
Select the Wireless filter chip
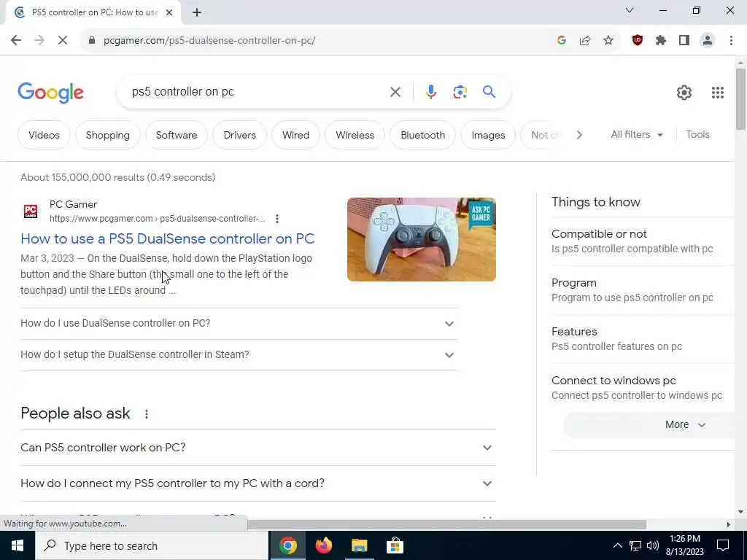coord(355,135)
